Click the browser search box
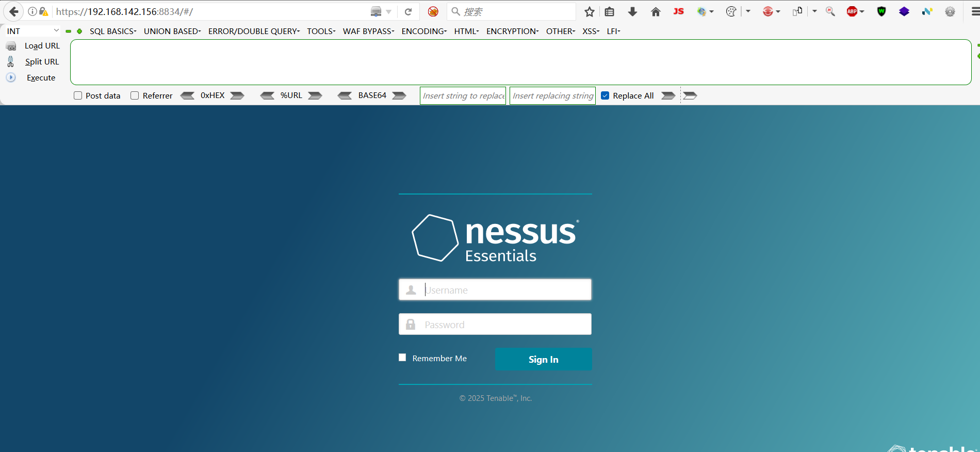 [512, 11]
